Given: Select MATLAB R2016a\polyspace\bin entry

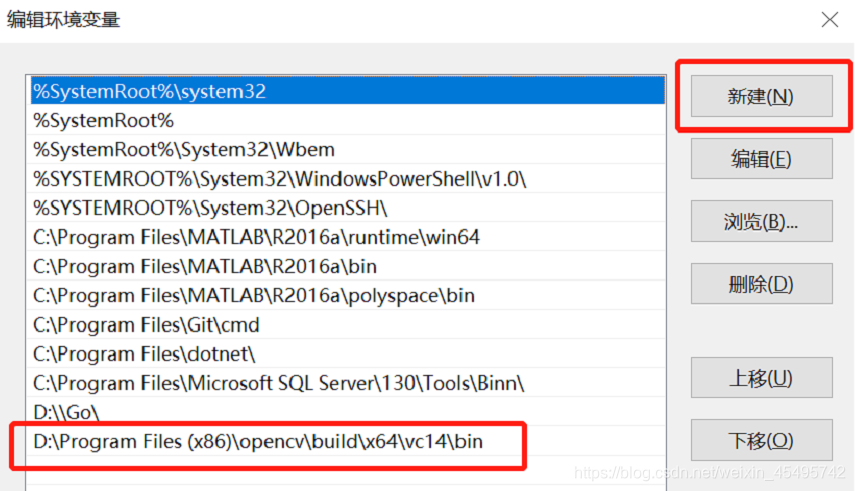Looking at the screenshot, I should [347, 295].
